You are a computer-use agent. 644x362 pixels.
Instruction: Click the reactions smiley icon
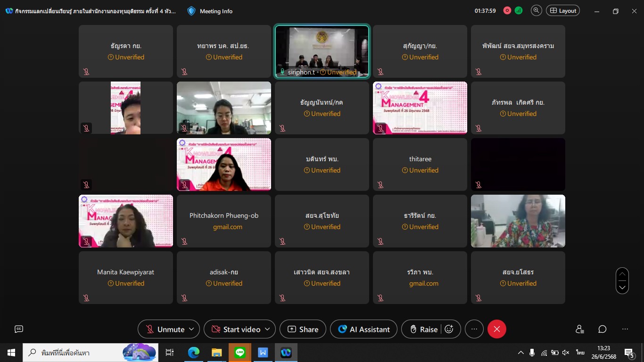point(449,329)
